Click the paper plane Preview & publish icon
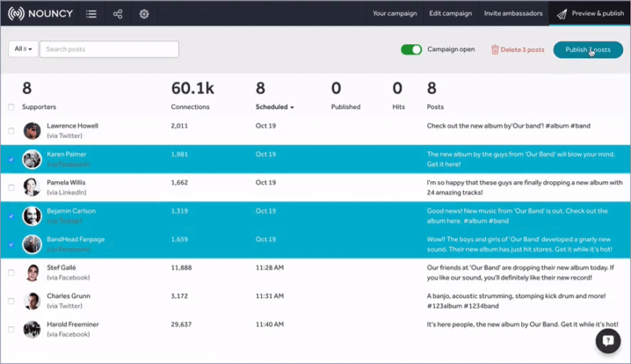631x364 pixels. coord(562,13)
